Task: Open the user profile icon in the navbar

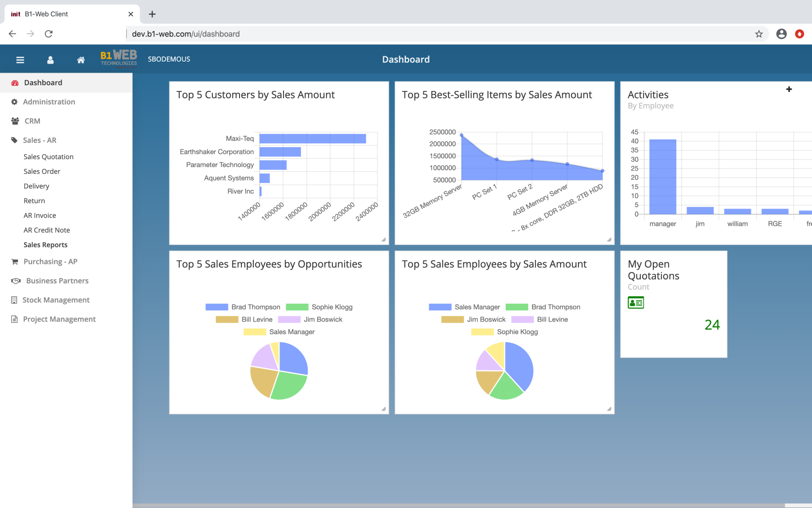Action: pyautogui.click(x=50, y=60)
